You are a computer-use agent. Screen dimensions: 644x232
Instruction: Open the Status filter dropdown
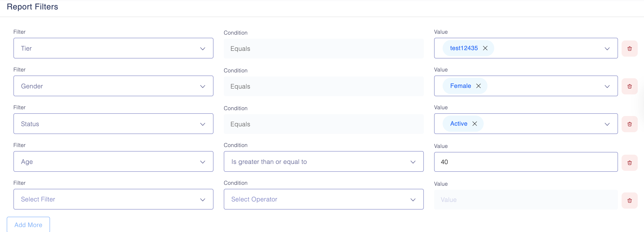click(113, 124)
